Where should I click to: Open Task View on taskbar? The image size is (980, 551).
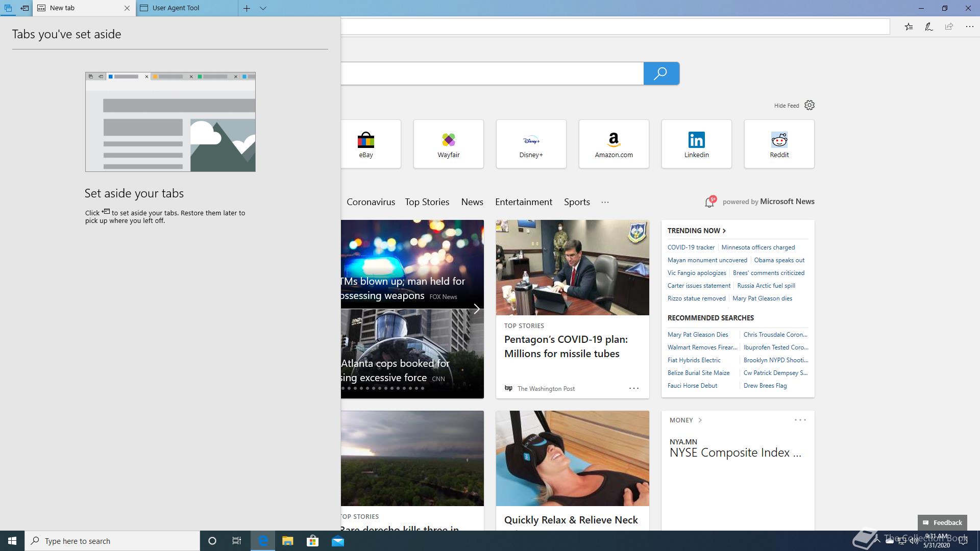237,541
